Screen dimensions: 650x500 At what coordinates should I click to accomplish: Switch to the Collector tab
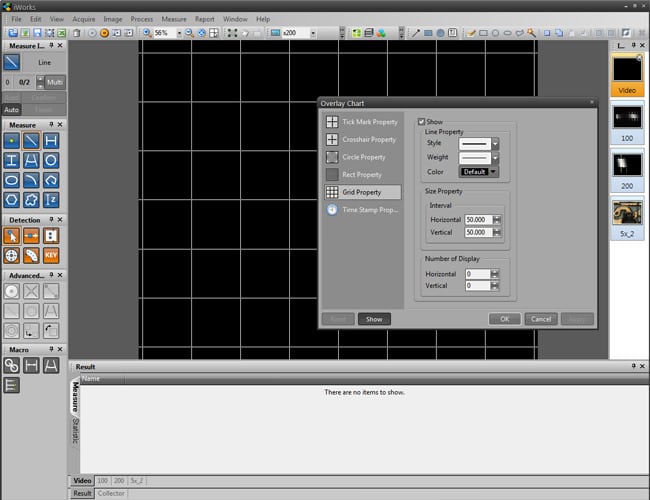[111, 493]
